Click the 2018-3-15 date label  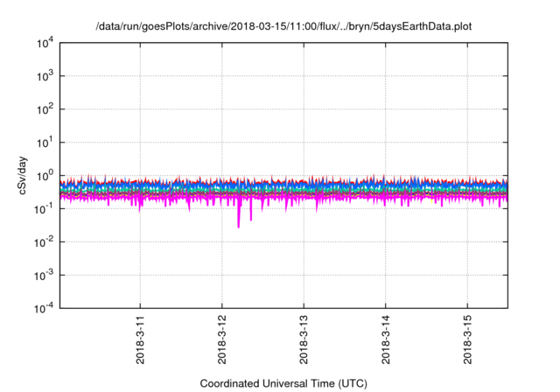(467, 339)
